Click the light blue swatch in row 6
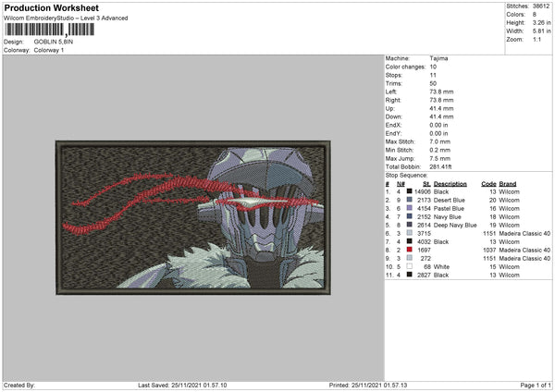The width and height of the screenshot is (555, 392). (410, 233)
